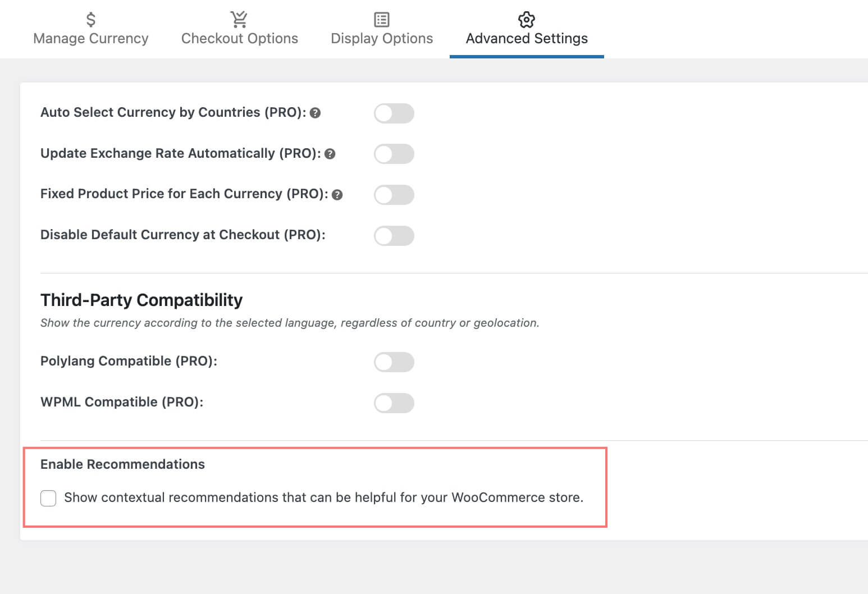Screen dimensions: 868x594
Task: Click the shopping cart icon for Checkout Options
Action: 239,20
